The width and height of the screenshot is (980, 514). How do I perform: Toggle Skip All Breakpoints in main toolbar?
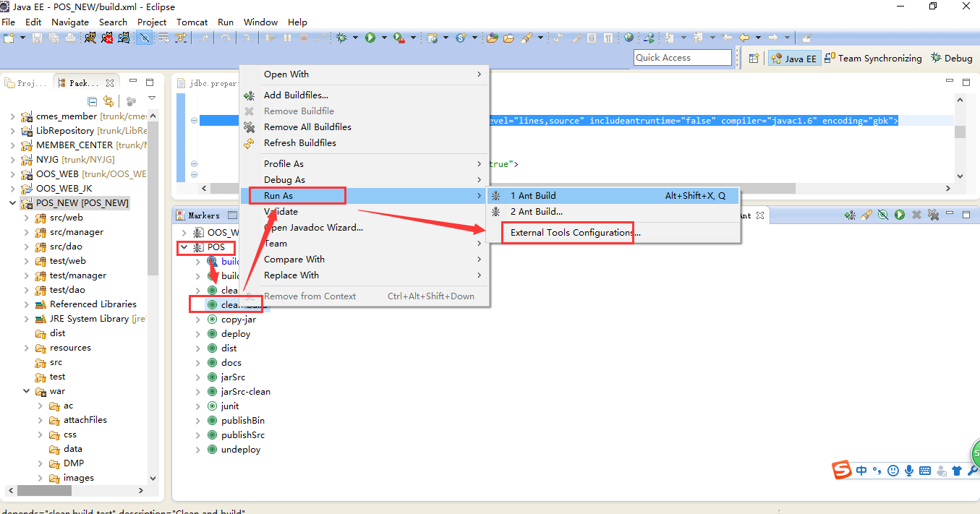point(145,38)
